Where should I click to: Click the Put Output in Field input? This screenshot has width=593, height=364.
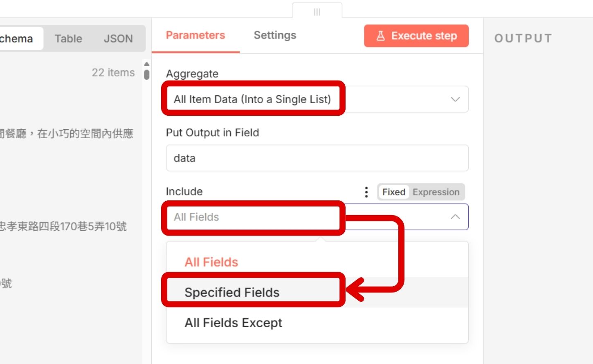pos(317,158)
